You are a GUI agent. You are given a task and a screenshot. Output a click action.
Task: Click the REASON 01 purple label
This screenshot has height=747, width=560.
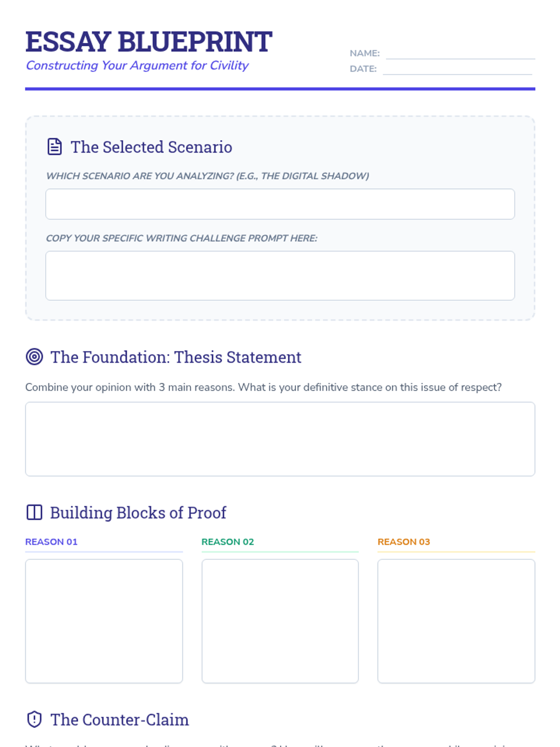pyautogui.click(x=51, y=542)
